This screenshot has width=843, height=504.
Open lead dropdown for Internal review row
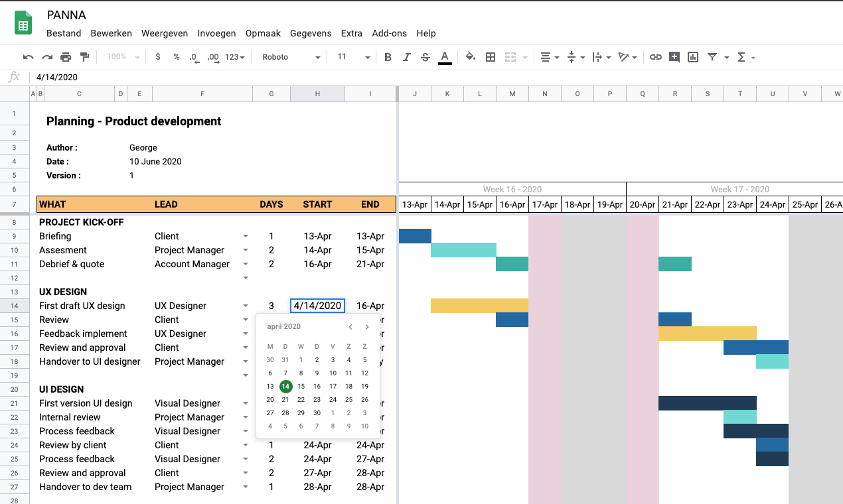246,418
